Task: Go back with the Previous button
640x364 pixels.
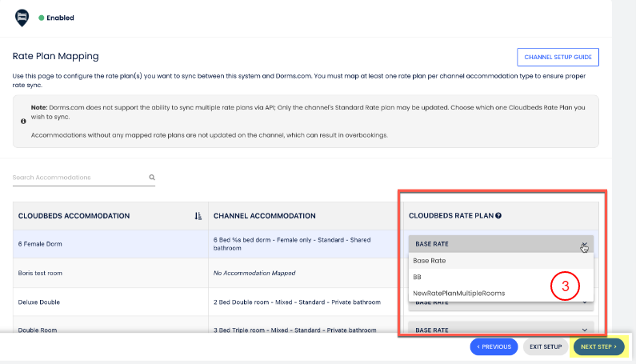Action: coord(494,347)
